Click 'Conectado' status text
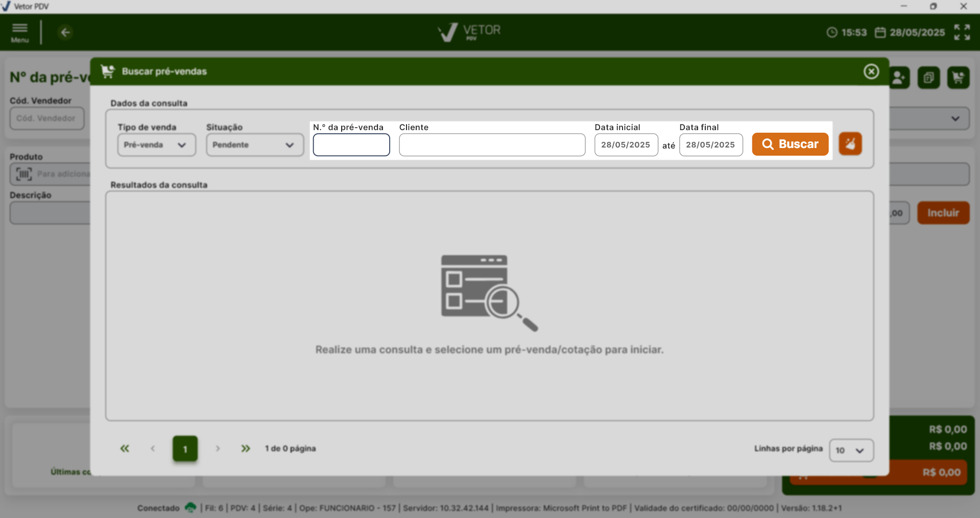980x518 pixels. pos(158,508)
